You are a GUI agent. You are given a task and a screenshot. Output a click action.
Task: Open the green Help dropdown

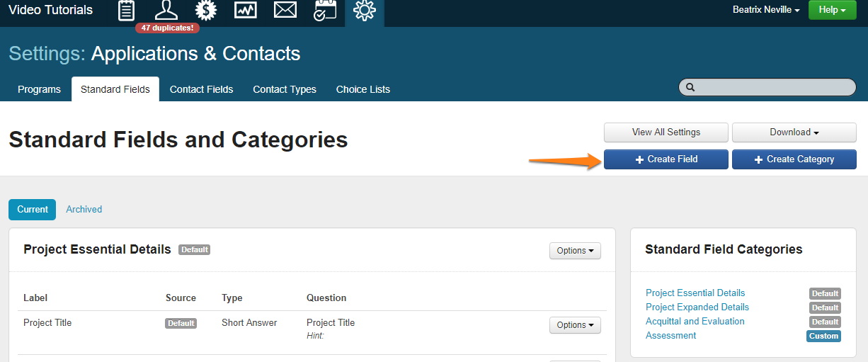point(832,10)
